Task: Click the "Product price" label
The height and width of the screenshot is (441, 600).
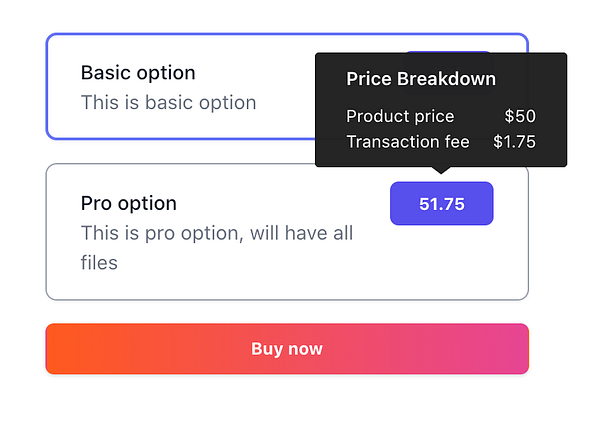Action: pos(400,116)
